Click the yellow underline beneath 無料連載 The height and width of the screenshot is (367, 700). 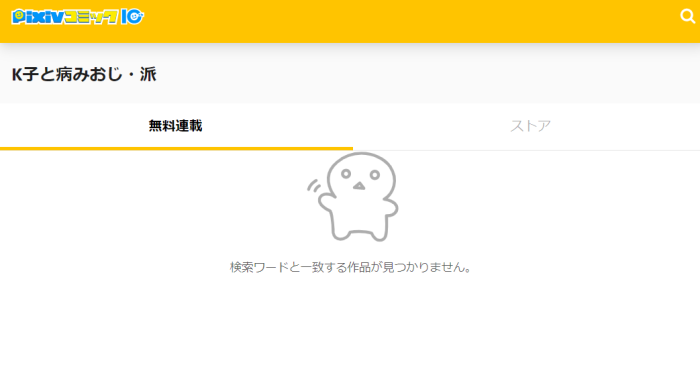(176, 149)
